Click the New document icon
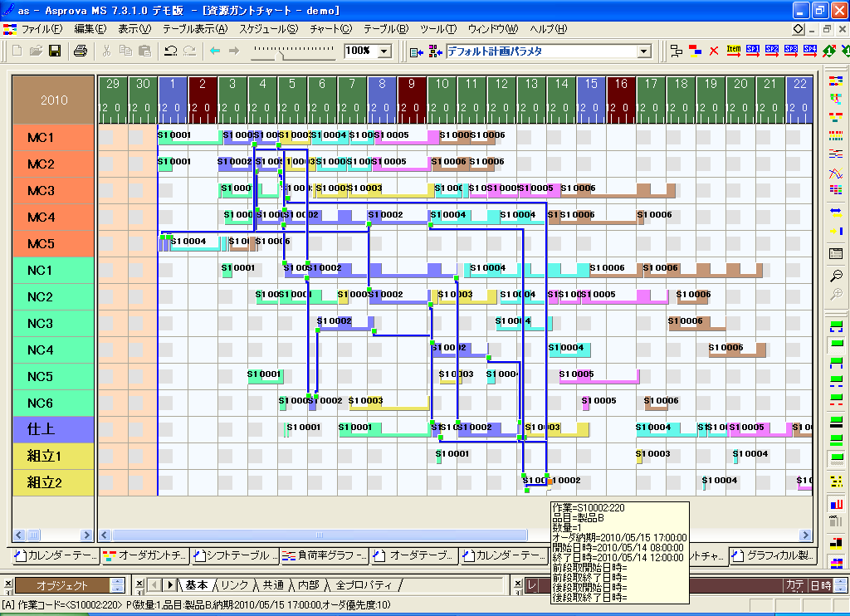850x616 pixels. (x=17, y=51)
